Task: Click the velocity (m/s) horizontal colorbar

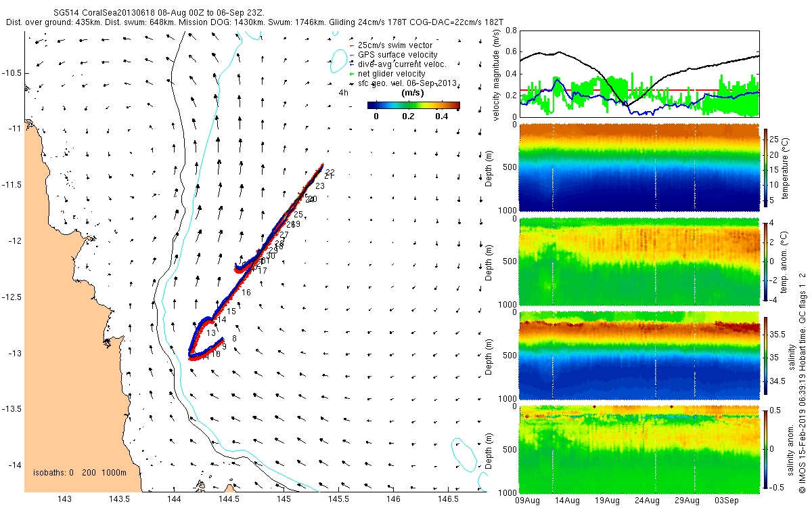Action: (x=413, y=105)
